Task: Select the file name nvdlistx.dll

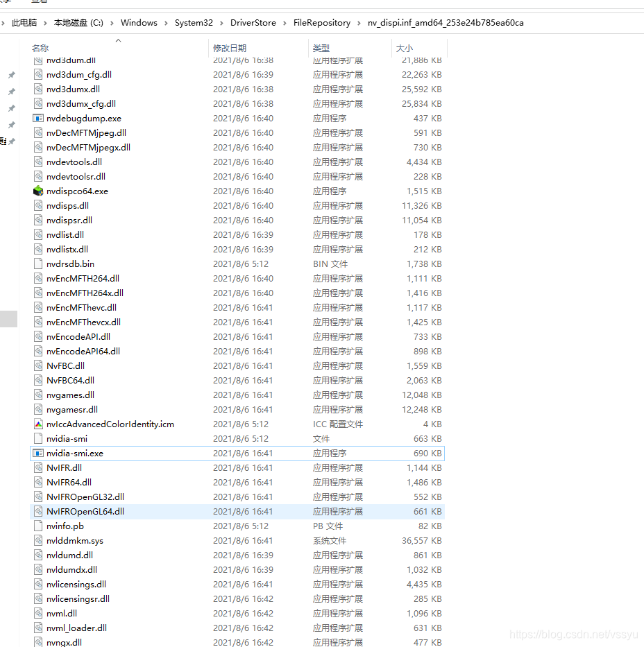Action: (x=67, y=250)
